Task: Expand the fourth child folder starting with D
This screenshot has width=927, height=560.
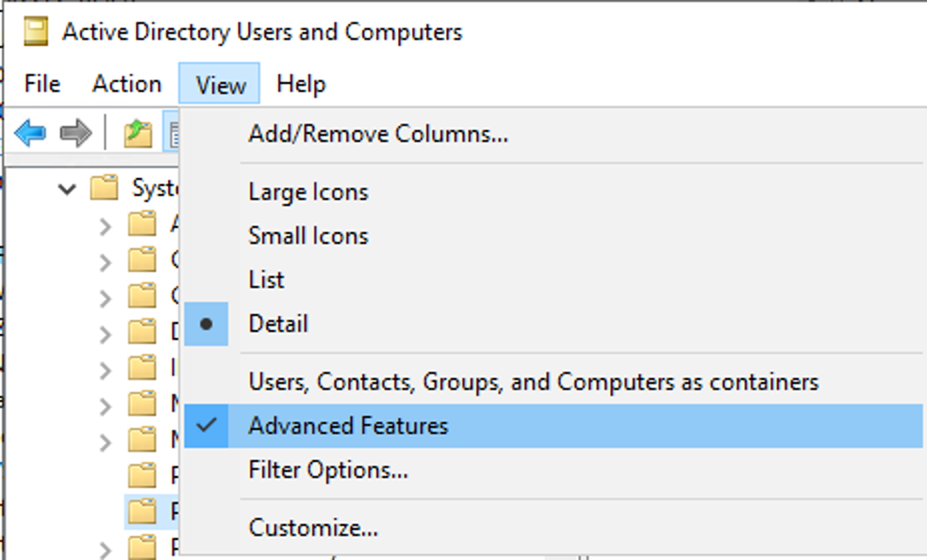Action: pyautogui.click(x=106, y=334)
